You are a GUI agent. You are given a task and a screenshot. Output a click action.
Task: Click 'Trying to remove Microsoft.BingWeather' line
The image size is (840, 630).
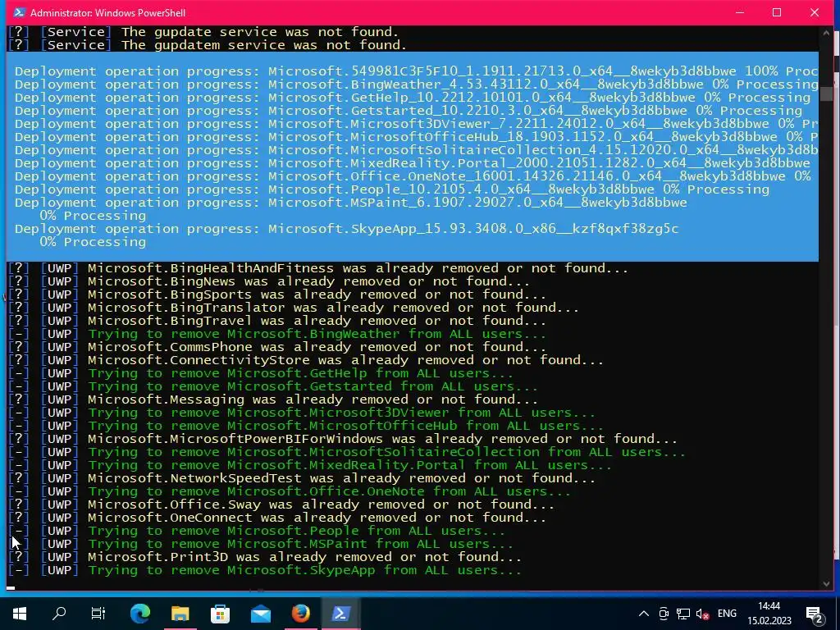pos(277,334)
